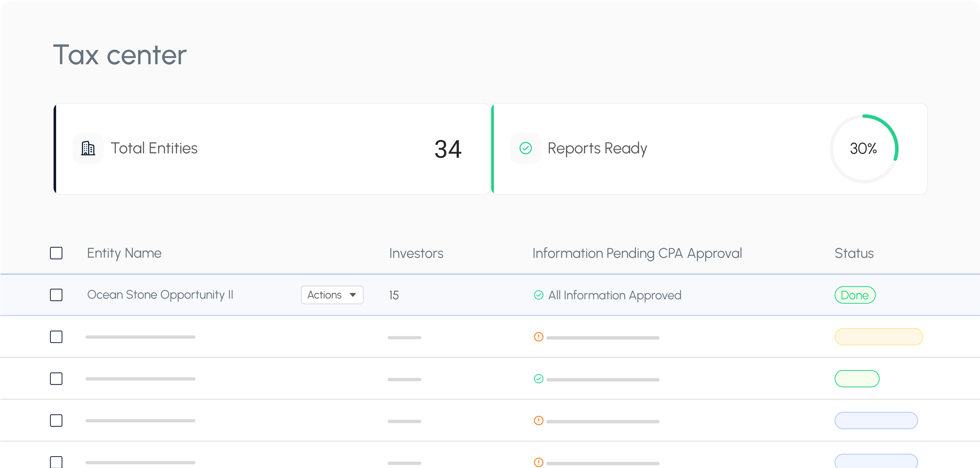Click orange alert icon in the bottom row
This screenshot has height=468, width=980.
pyautogui.click(x=538, y=462)
